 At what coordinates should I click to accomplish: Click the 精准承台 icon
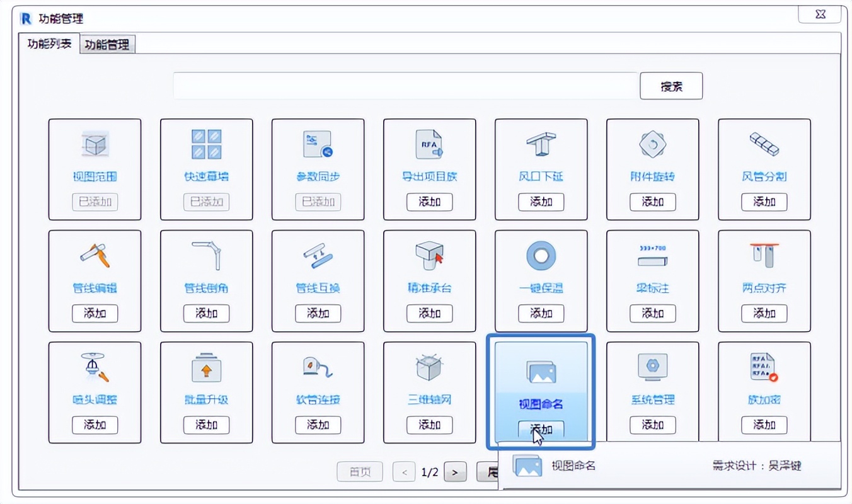(429, 255)
